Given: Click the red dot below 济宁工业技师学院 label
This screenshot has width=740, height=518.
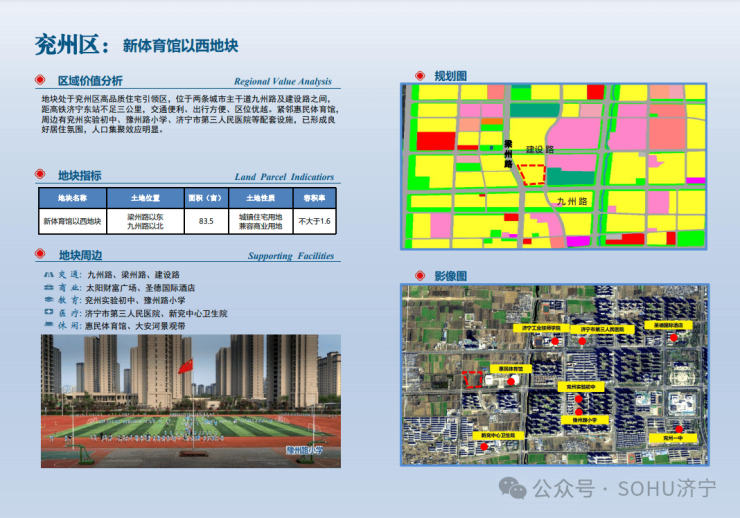Looking at the screenshot, I should click(555, 341).
